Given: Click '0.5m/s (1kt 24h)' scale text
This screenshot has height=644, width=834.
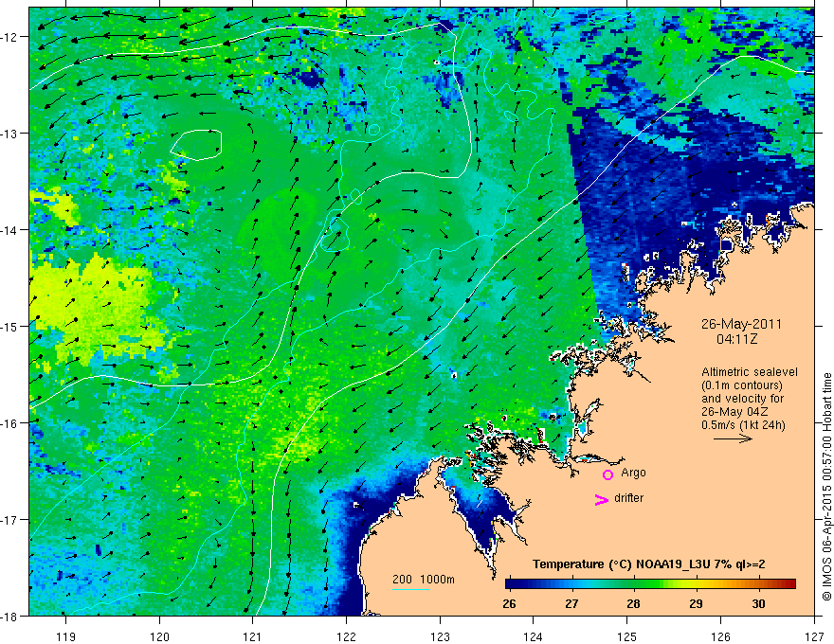Looking at the screenshot, I should (x=743, y=425).
